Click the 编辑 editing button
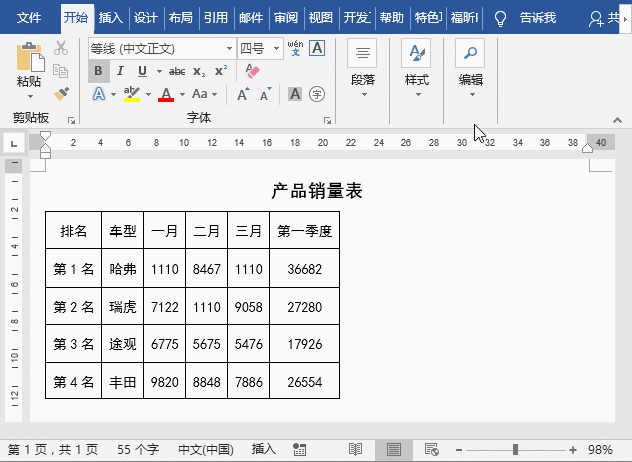This screenshot has width=632, height=462. pyautogui.click(x=470, y=68)
